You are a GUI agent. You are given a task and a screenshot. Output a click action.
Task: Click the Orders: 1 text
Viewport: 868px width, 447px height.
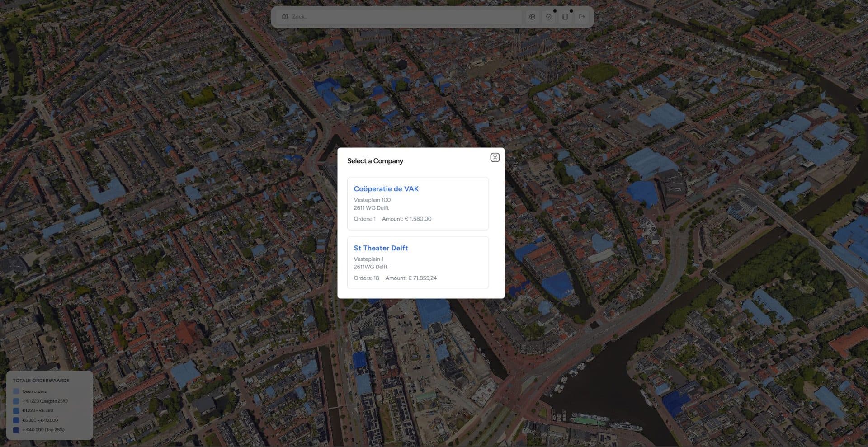(x=364, y=219)
